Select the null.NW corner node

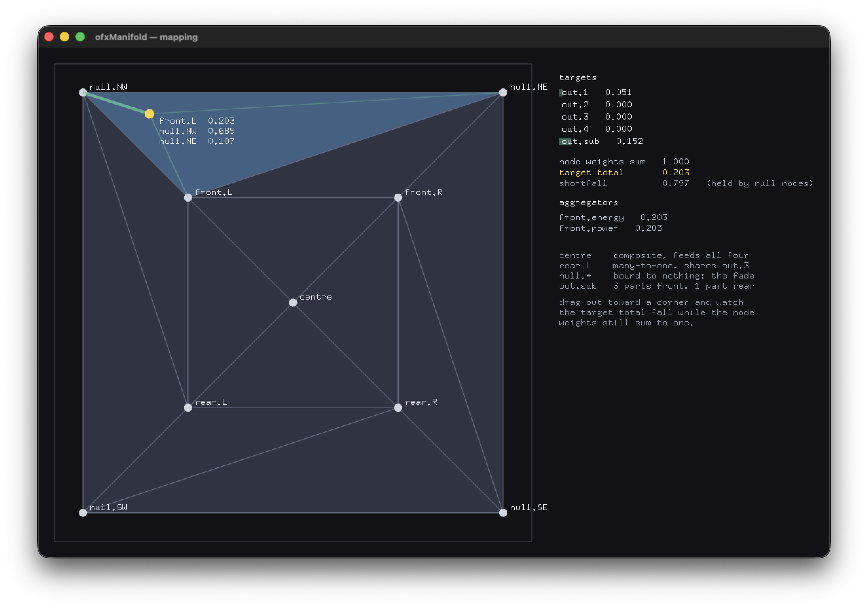(83, 92)
